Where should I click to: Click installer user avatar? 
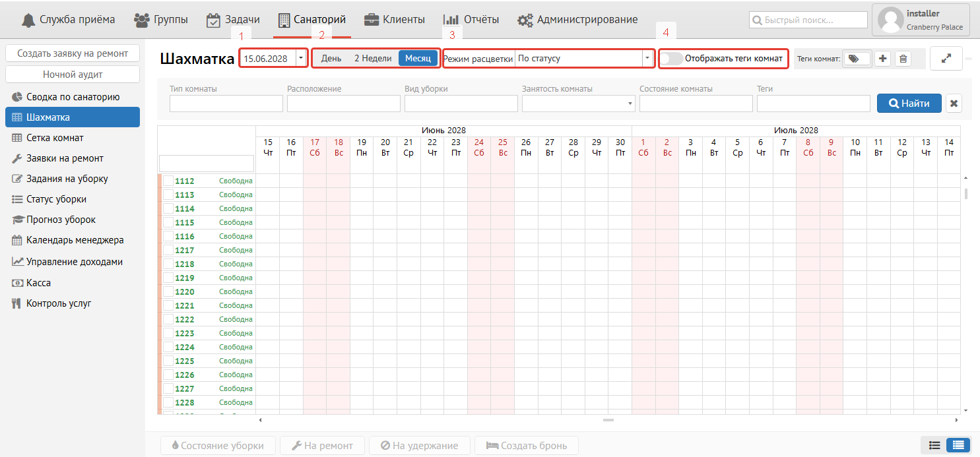coord(891,20)
